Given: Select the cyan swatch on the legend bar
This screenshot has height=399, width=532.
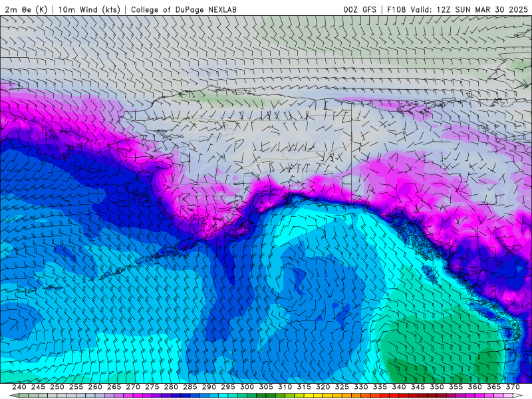Looking at the screenshot, I should coord(223,396).
